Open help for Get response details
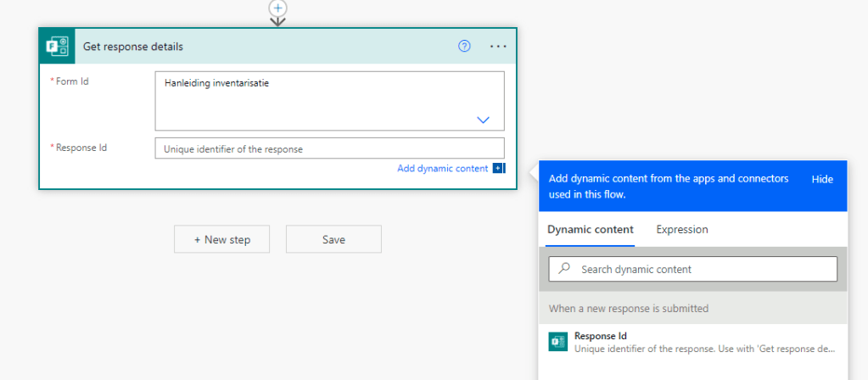Screen dimensions: 868x380 tap(464, 47)
